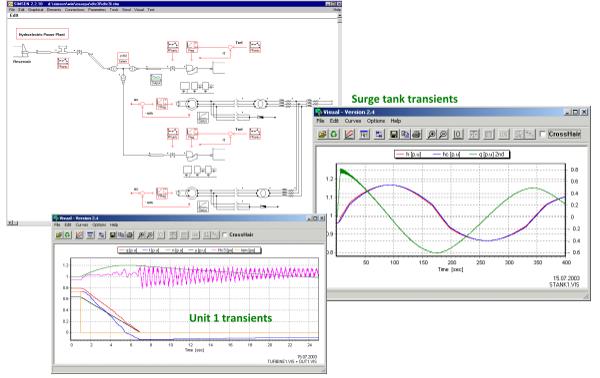Click the Hydroelectric Power Plant title box
Screen dimensions: 600x378
[42, 34]
